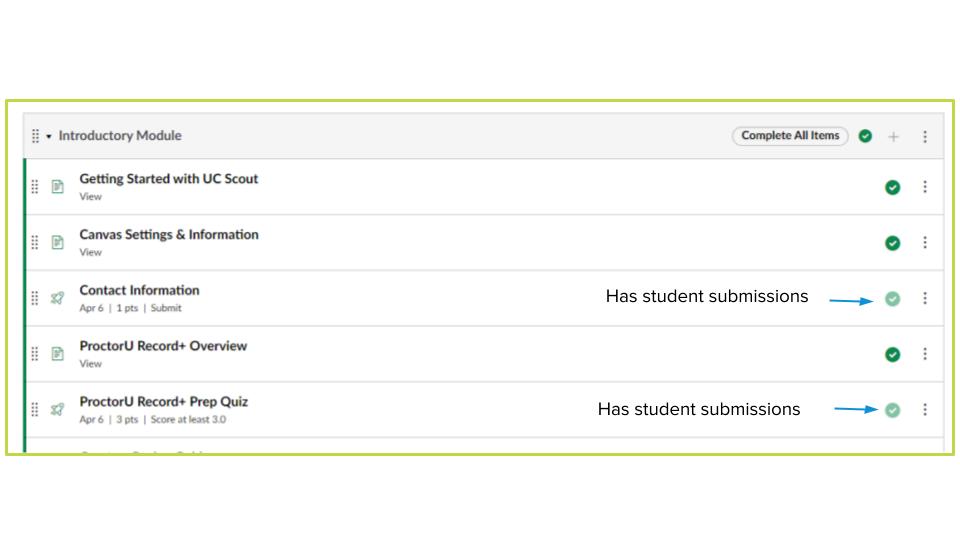Unpublish Getting Started with UC Scout

(x=892, y=187)
